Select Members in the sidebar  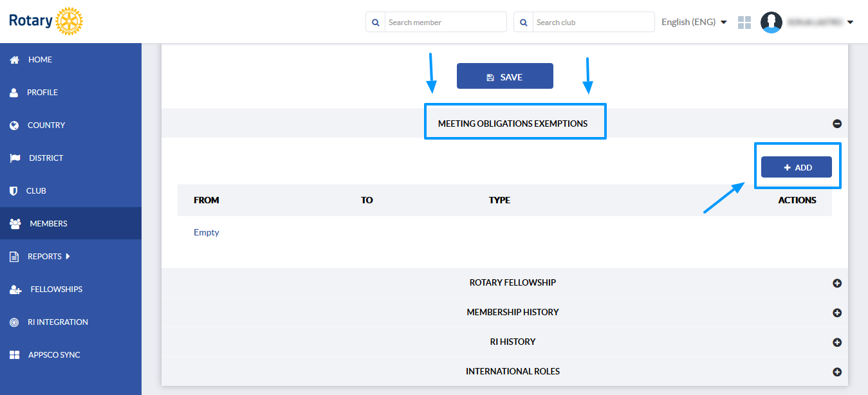tap(71, 224)
